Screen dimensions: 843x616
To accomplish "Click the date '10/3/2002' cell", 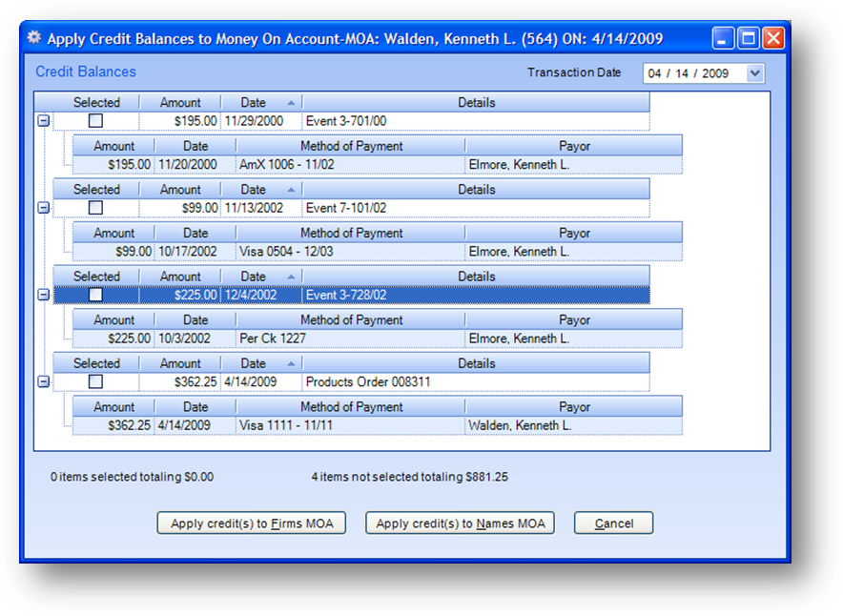I will [x=195, y=339].
